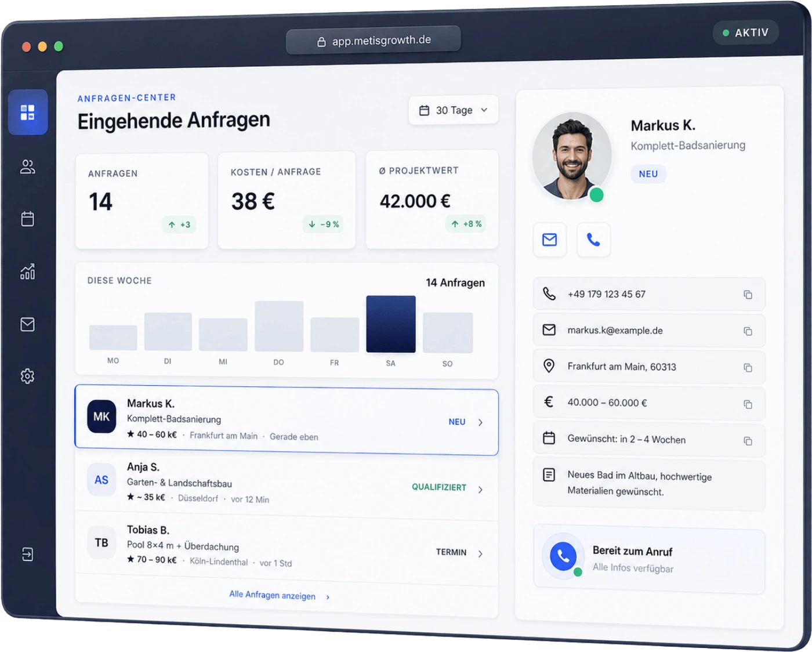Viewport: 812px width, 652px height.
Task: Click Alle Anfragen anzeigen link
Action: coord(273,595)
